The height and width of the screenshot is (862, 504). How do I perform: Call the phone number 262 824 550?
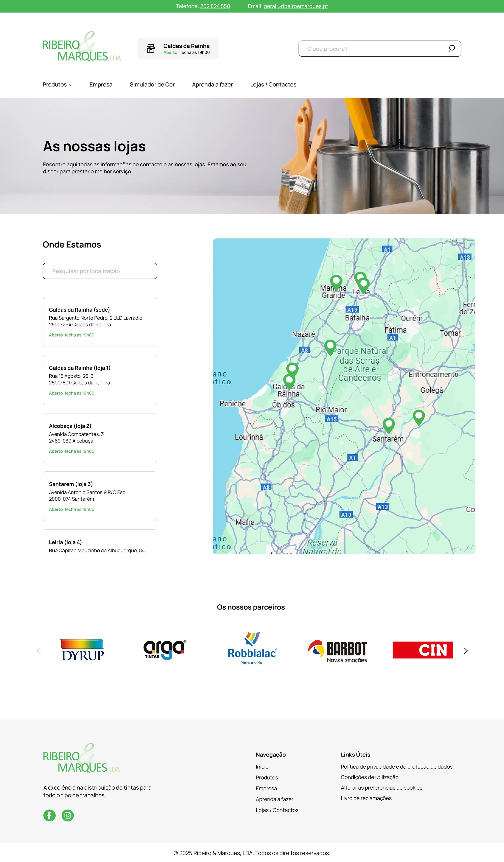pos(215,6)
